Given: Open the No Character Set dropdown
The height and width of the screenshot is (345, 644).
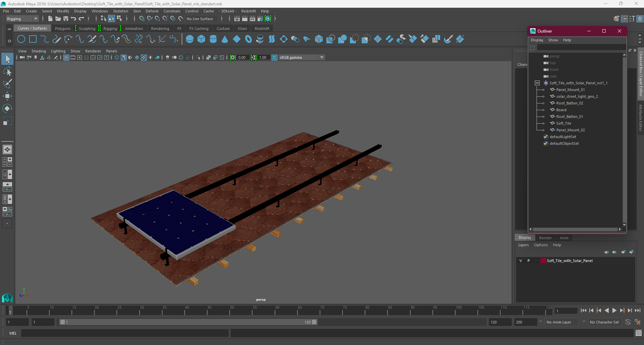Looking at the screenshot, I should point(605,322).
